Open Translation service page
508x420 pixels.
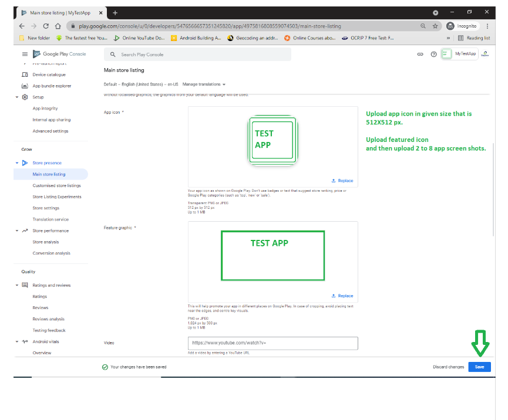pyautogui.click(x=51, y=219)
